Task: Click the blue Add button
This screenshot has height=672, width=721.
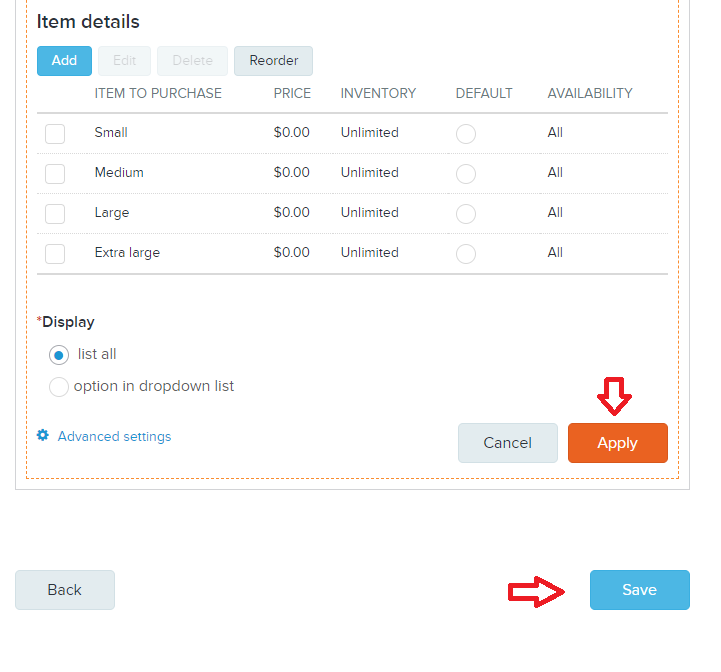Action: (x=64, y=61)
